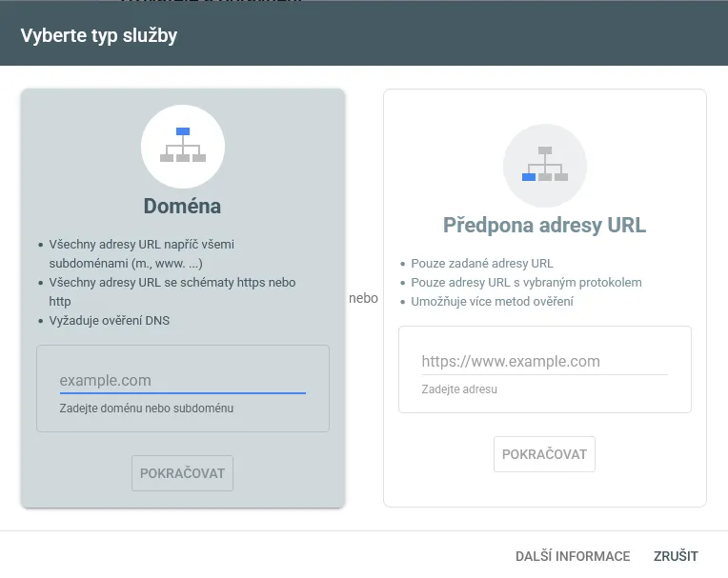The width and height of the screenshot is (728, 578).
Task: Click the 'Pouze zadané adresy URL' bullet text
Action: [482, 264]
